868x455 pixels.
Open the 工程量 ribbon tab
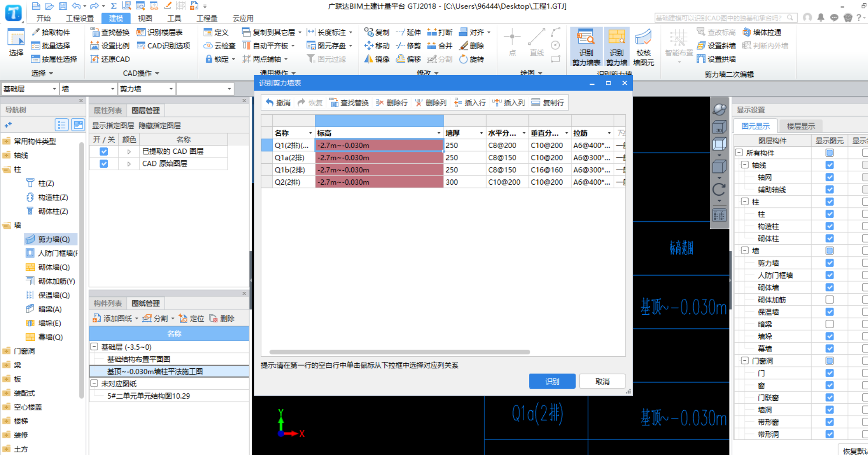coord(207,18)
